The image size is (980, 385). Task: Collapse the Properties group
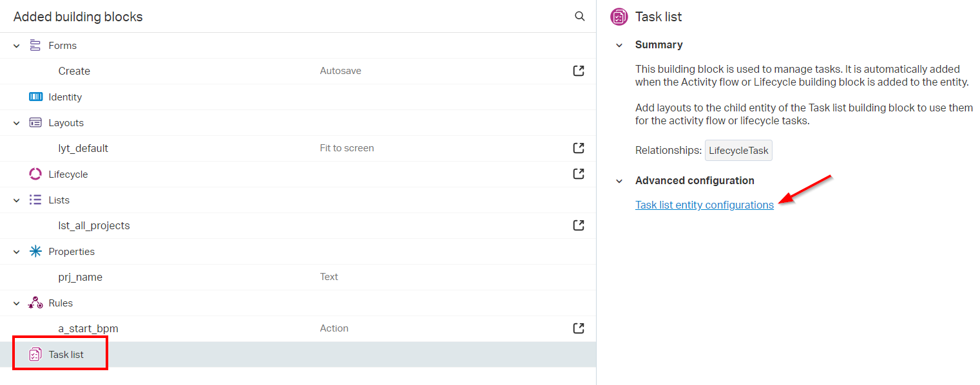coord(17,252)
